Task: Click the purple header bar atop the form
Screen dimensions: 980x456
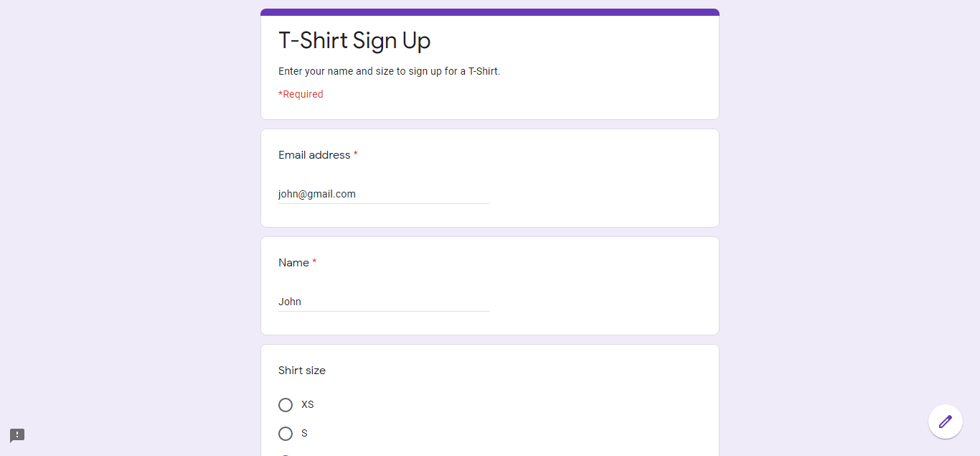Action: pos(490,12)
